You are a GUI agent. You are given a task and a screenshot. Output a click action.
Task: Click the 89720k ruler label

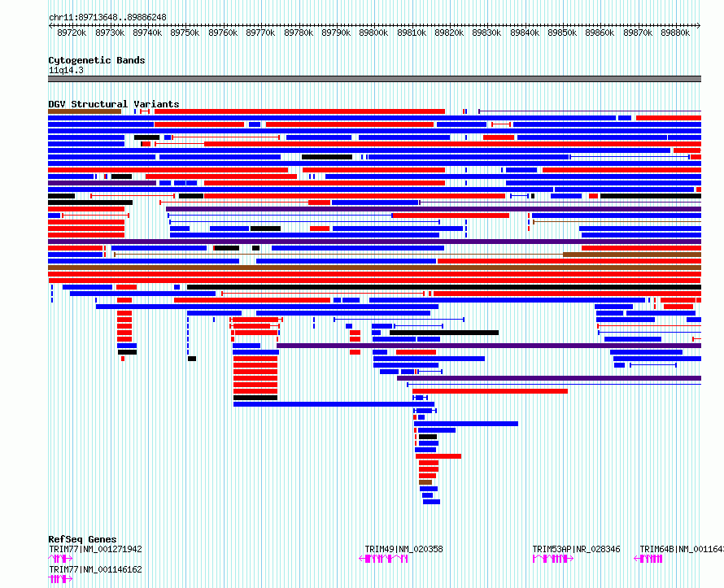72,33
